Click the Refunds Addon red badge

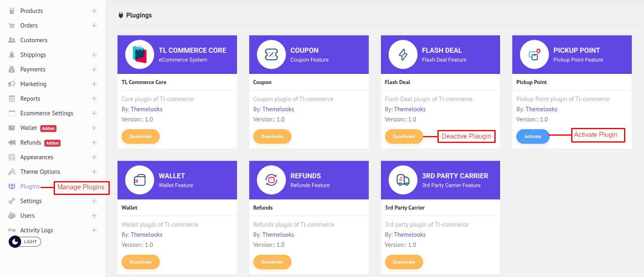pyautogui.click(x=52, y=143)
